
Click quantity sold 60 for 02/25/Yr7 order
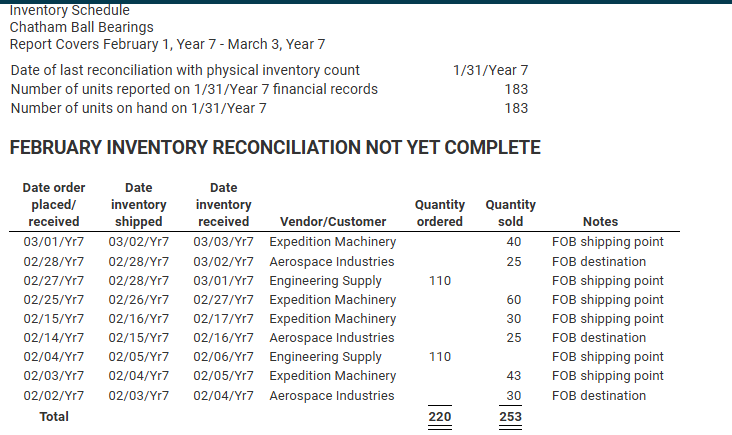(514, 300)
